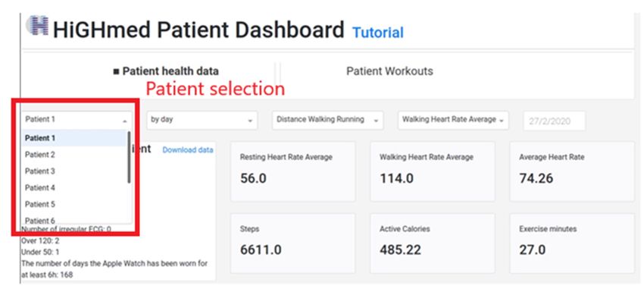
Task: Expand the Distance Walking Running dropdown
Action: click(x=327, y=120)
